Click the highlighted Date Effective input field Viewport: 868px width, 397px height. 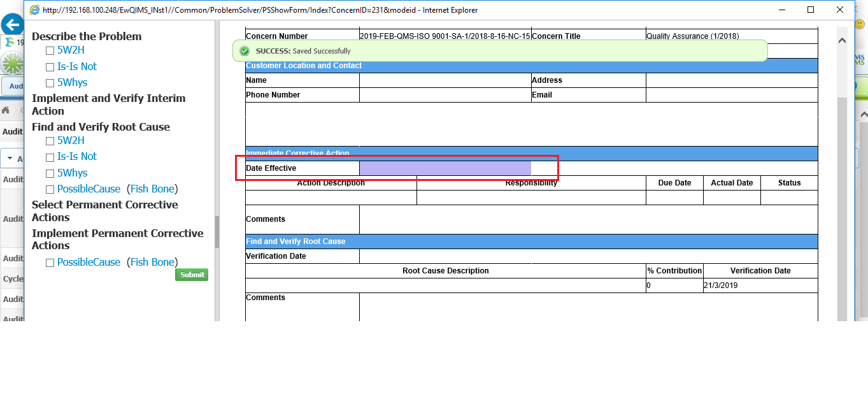coord(445,168)
